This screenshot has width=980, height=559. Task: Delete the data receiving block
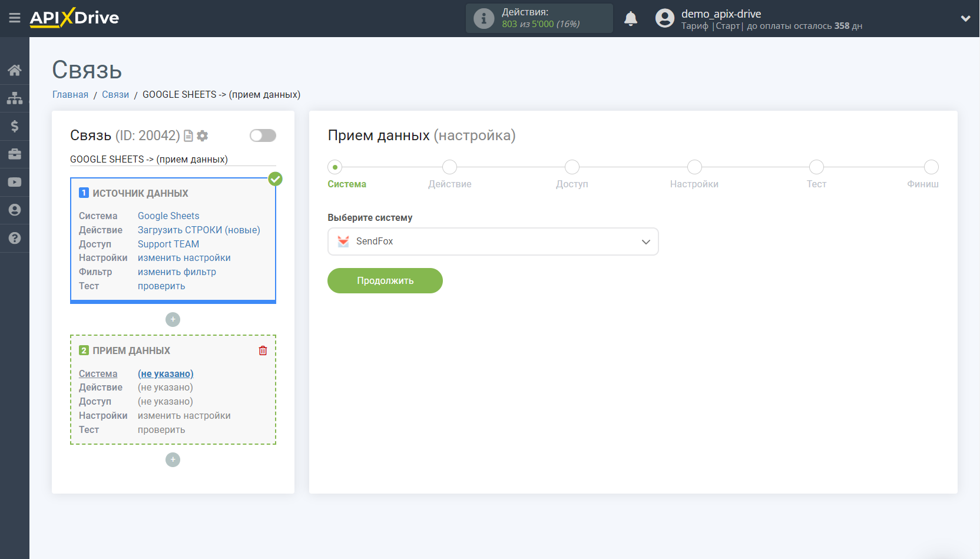263,350
